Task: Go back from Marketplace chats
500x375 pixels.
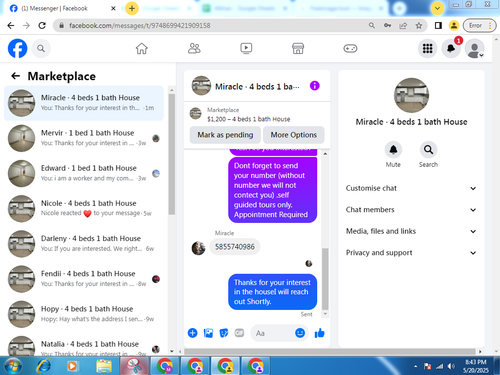Action: [15, 76]
